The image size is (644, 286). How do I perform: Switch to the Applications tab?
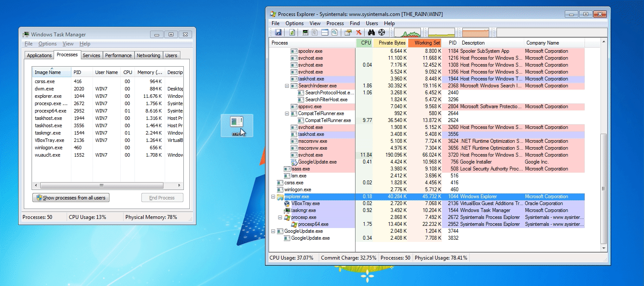tap(39, 55)
